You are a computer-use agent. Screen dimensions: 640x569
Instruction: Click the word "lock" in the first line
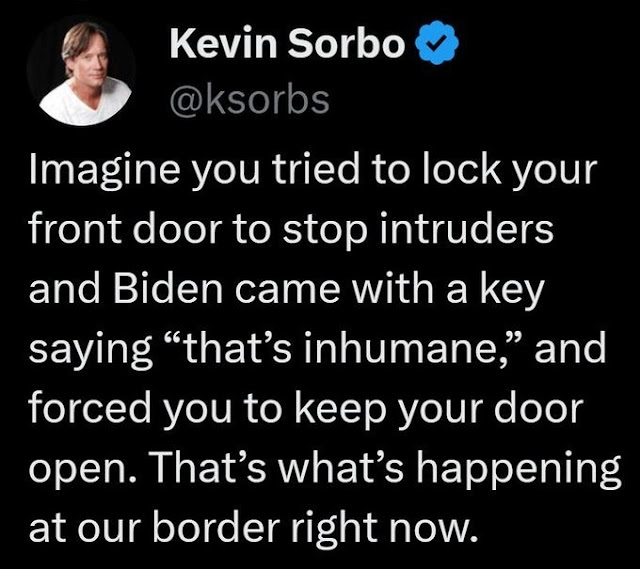click(461, 168)
